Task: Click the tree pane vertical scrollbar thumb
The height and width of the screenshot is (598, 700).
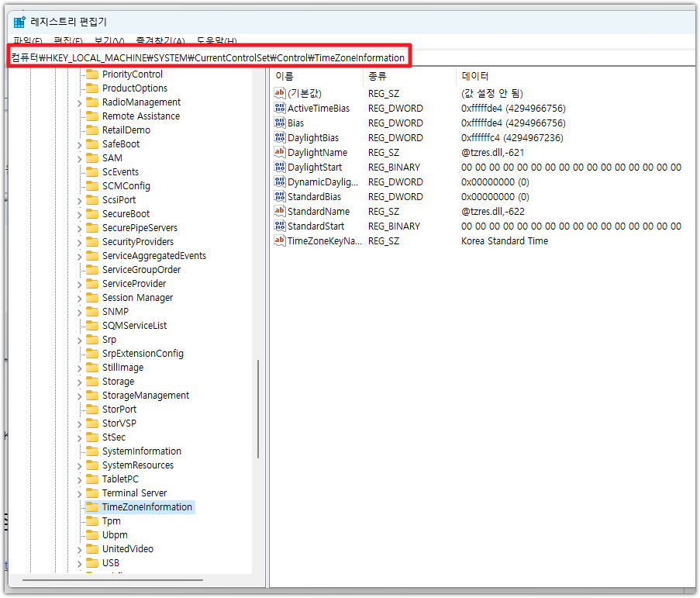Action: click(258, 409)
